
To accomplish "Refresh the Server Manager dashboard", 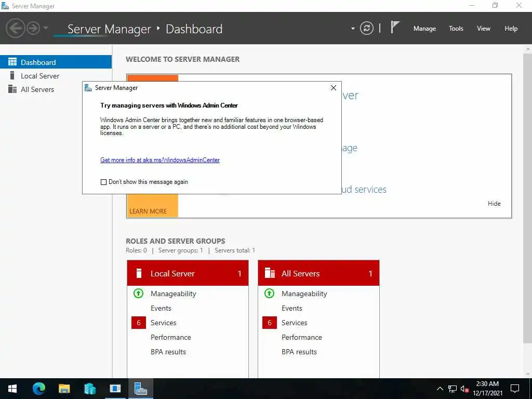I will [366, 28].
